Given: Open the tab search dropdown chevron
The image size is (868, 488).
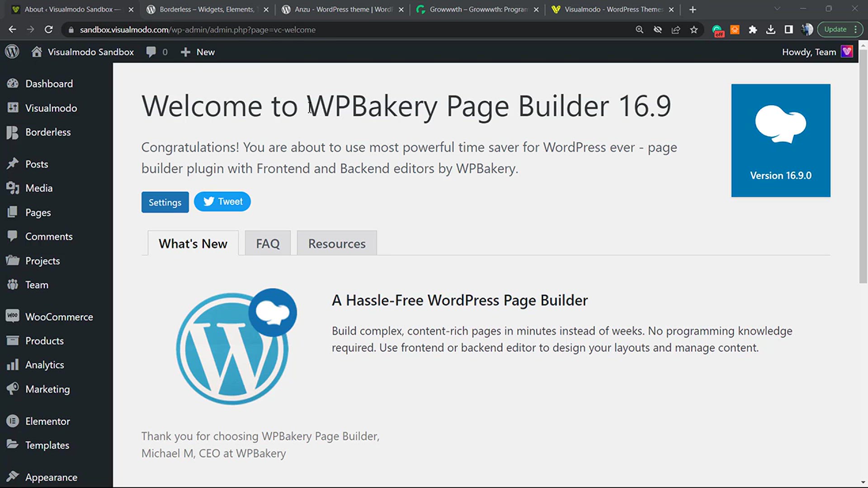Looking at the screenshot, I should click(777, 9).
